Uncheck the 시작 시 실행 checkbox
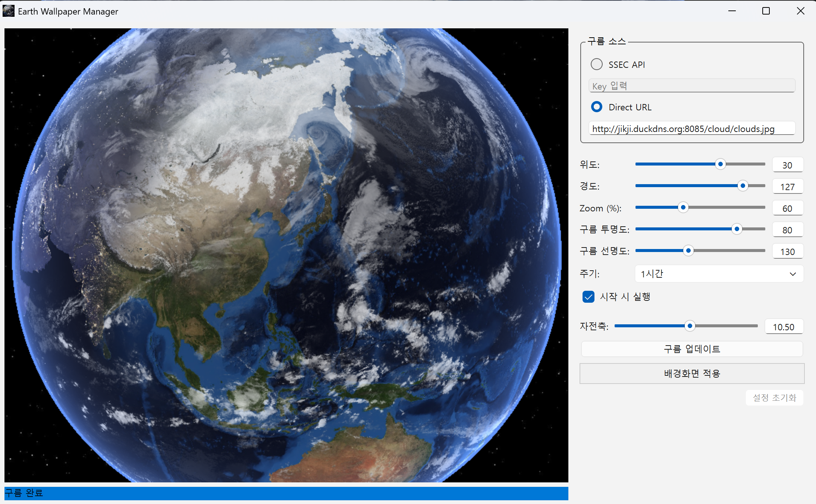This screenshot has height=504, width=816. (x=589, y=297)
